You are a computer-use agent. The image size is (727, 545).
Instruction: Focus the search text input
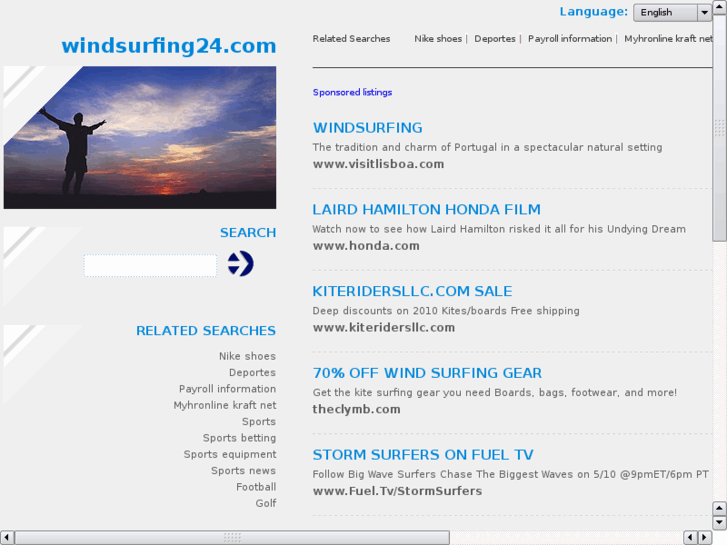[x=150, y=265]
